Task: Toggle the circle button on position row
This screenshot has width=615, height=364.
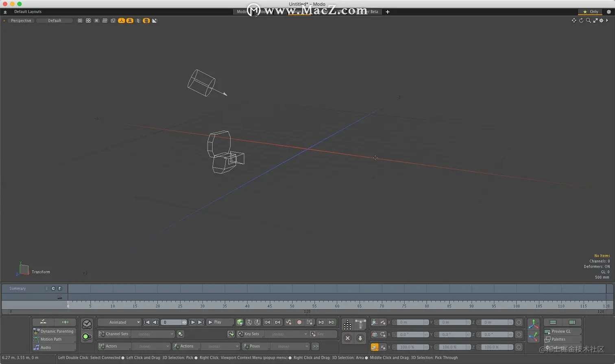Action: click(519, 322)
